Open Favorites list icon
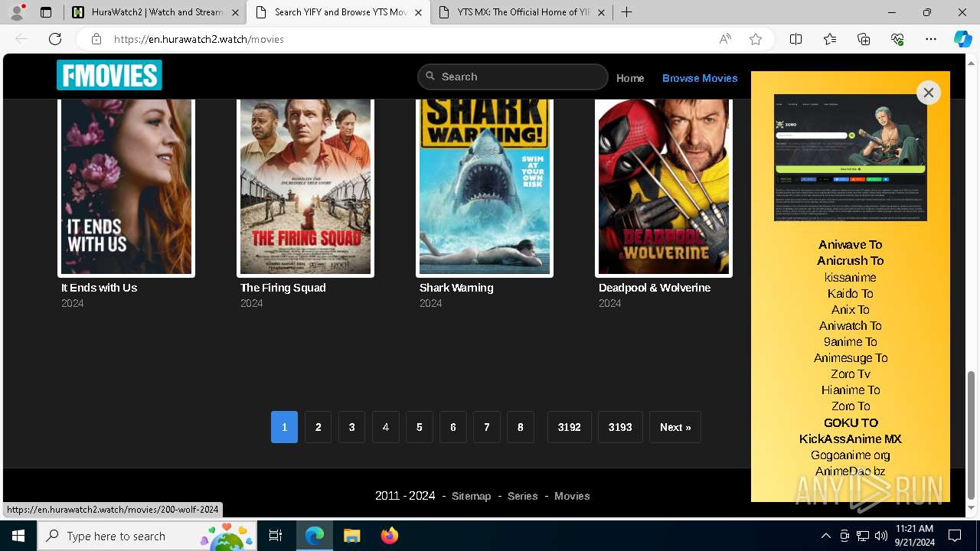This screenshot has height=551, width=980. coord(830,39)
